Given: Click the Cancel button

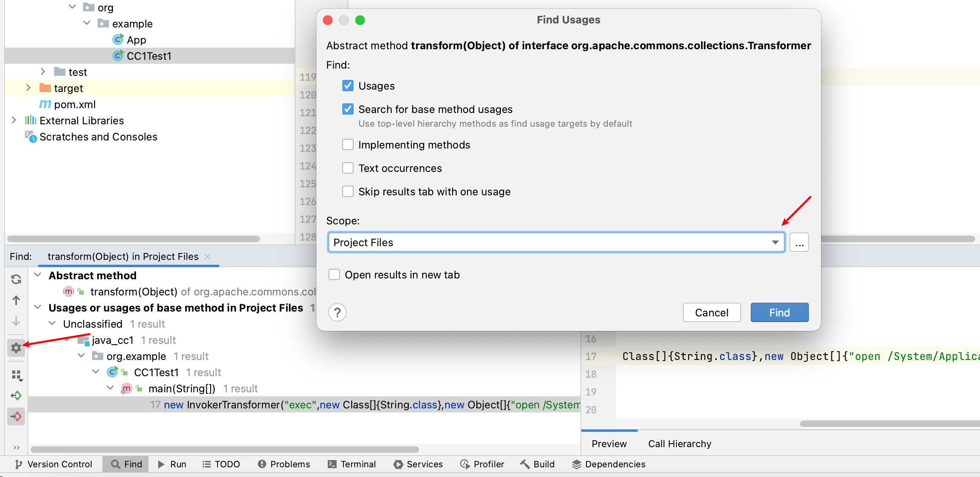Looking at the screenshot, I should pos(712,312).
